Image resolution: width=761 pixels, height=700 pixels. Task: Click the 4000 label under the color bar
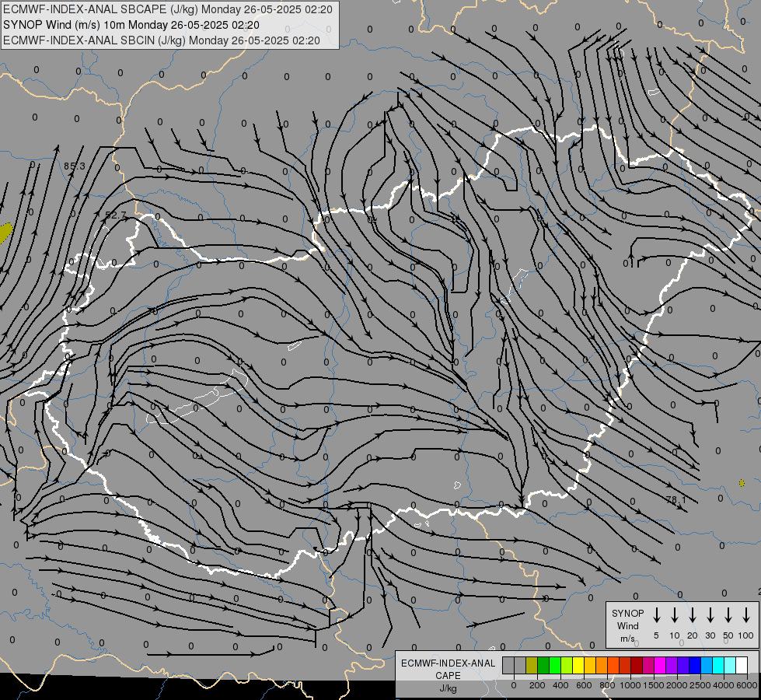click(x=724, y=685)
